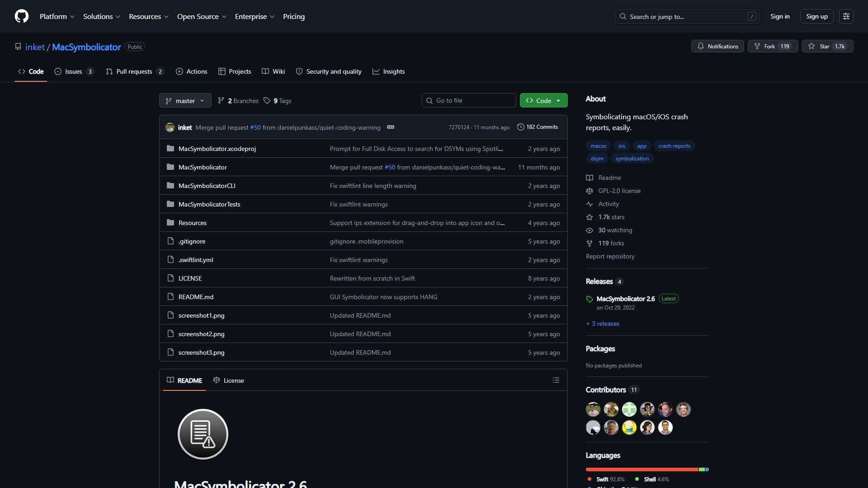
Task: View the 9 Tags link
Action: coord(278,100)
